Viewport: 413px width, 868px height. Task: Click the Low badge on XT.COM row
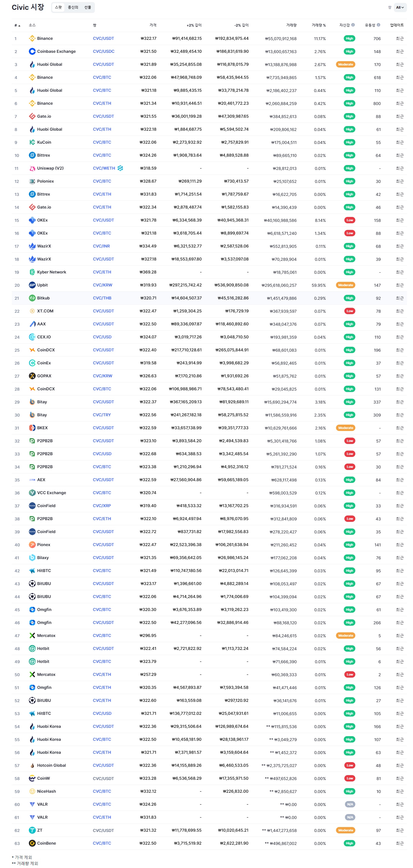(350, 311)
